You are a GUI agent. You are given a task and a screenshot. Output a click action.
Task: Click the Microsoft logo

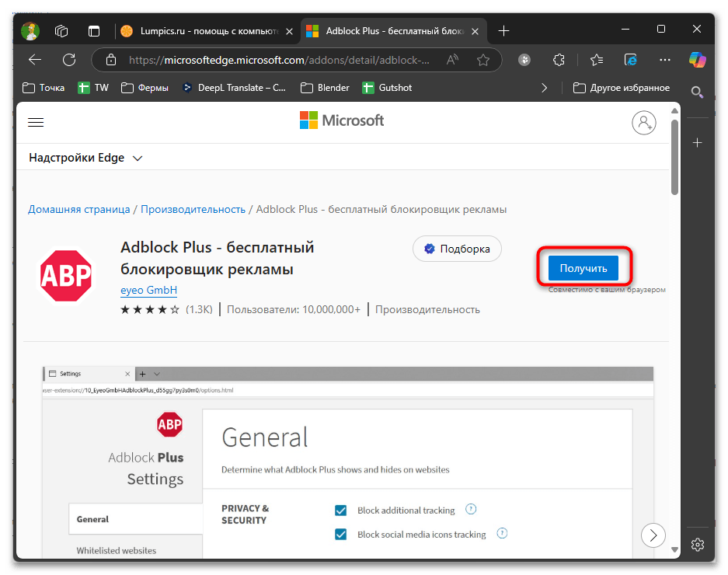point(342,120)
